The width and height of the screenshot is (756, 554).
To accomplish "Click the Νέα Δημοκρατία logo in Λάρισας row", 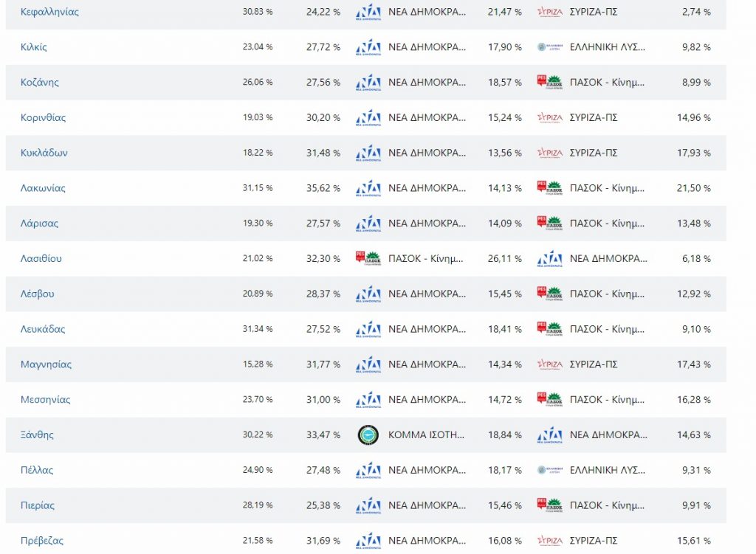I will [x=367, y=224].
